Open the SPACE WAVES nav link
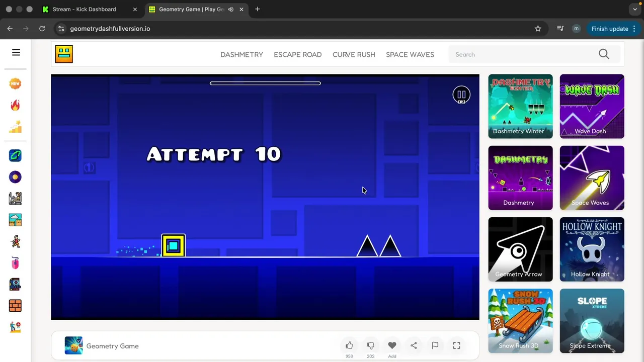This screenshot has width=644, height=362. pos(410,54)
